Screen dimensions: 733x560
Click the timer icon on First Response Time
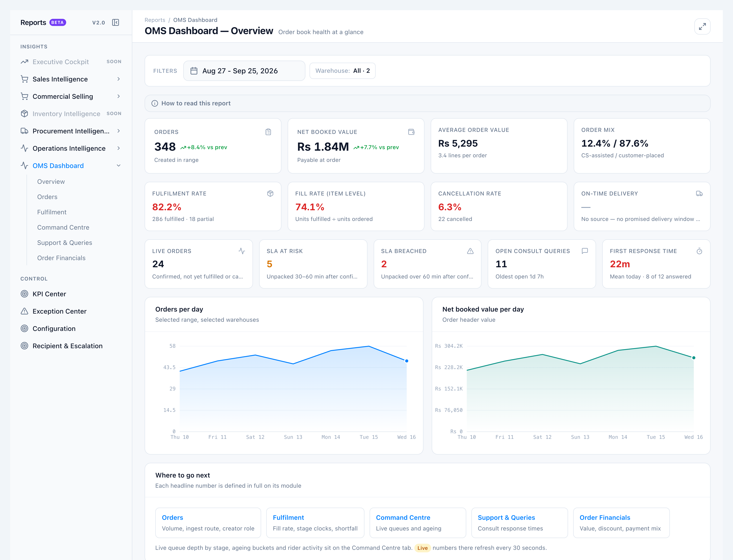coord(699,251)
